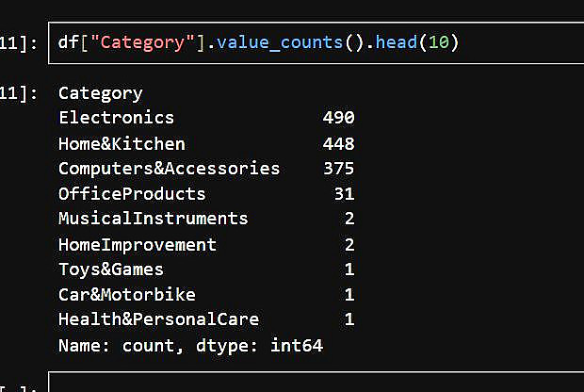
Task: Click the MusicalInstruments row label
Action: [153, 219]
